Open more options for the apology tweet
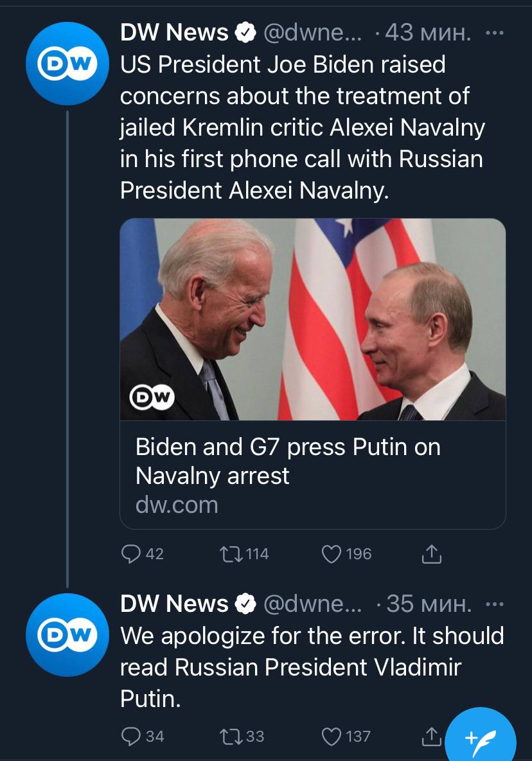Viewport: 532px width, 761px height. 493,604
